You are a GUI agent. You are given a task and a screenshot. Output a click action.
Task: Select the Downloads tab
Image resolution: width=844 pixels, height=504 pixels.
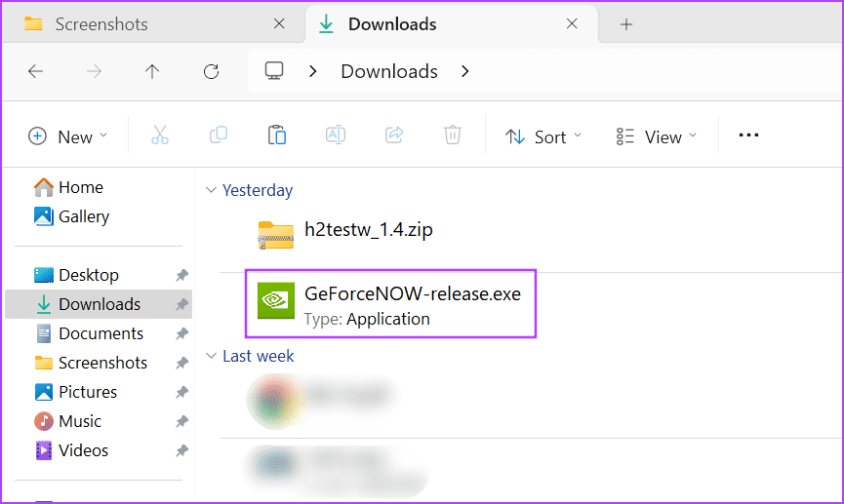[x=451, y=23]
